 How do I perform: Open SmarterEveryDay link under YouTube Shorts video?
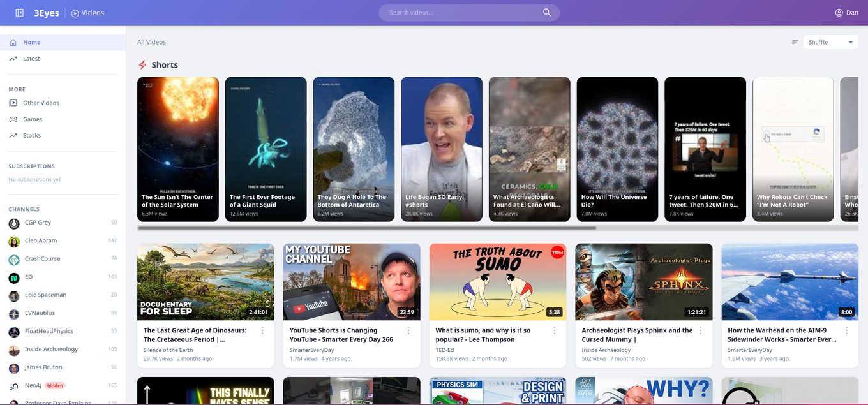pos(311,350)
